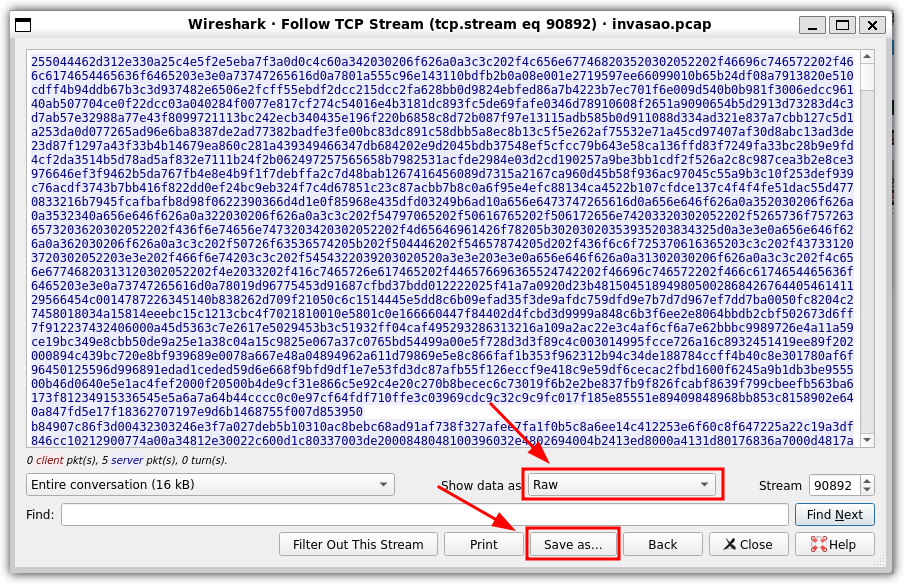The height and width of the screenshot is (584, 904).
Task: Go Back from the stream dialog
Action: click(662, 545)
